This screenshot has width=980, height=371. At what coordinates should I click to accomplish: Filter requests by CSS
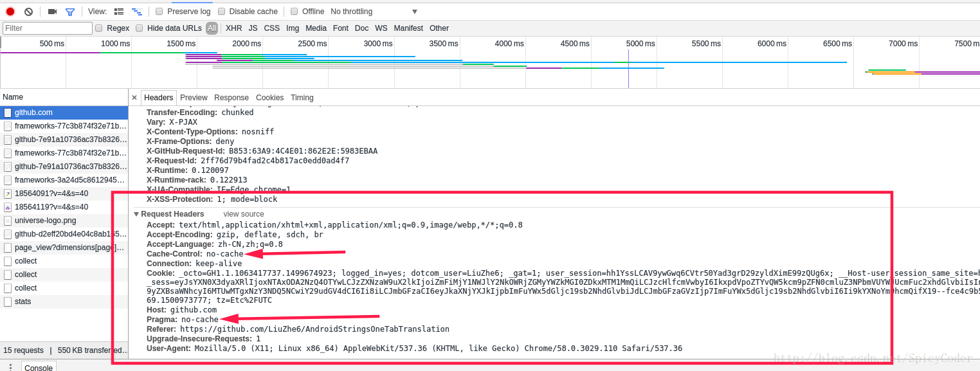(x=272, y=28)
